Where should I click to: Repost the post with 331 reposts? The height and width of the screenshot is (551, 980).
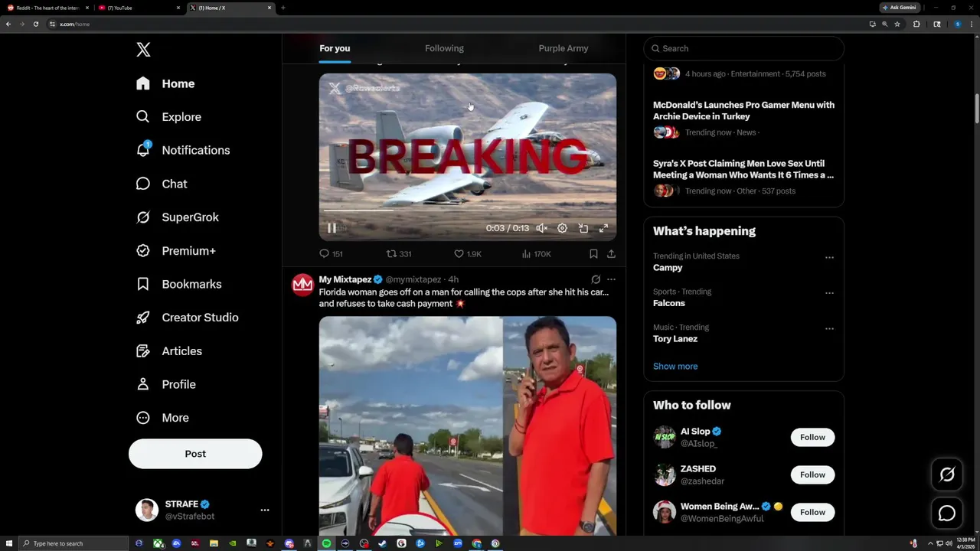(x=399, y=254)
